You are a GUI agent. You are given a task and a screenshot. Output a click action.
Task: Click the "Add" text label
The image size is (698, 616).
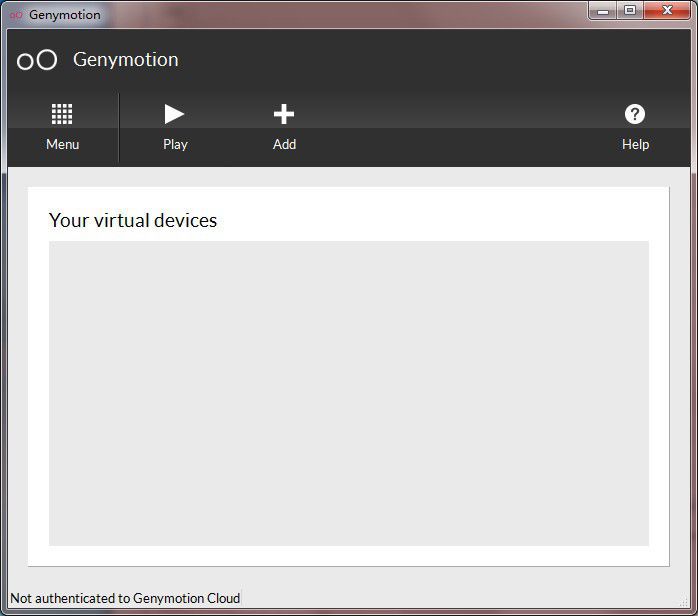(x=284, y=144)
